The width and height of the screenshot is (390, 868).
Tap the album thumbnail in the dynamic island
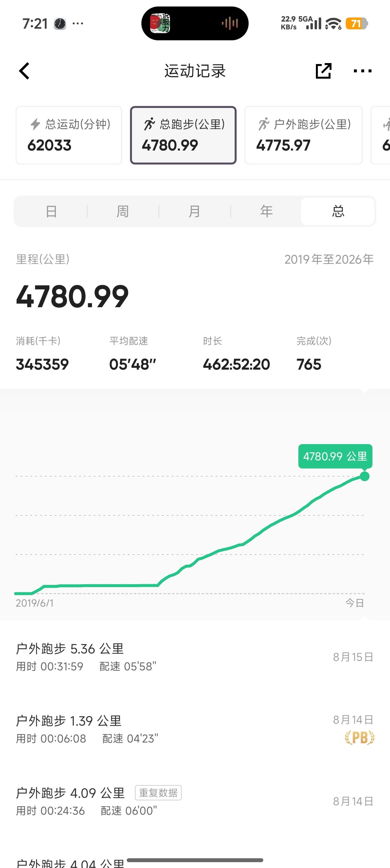(x=160, y=23)
